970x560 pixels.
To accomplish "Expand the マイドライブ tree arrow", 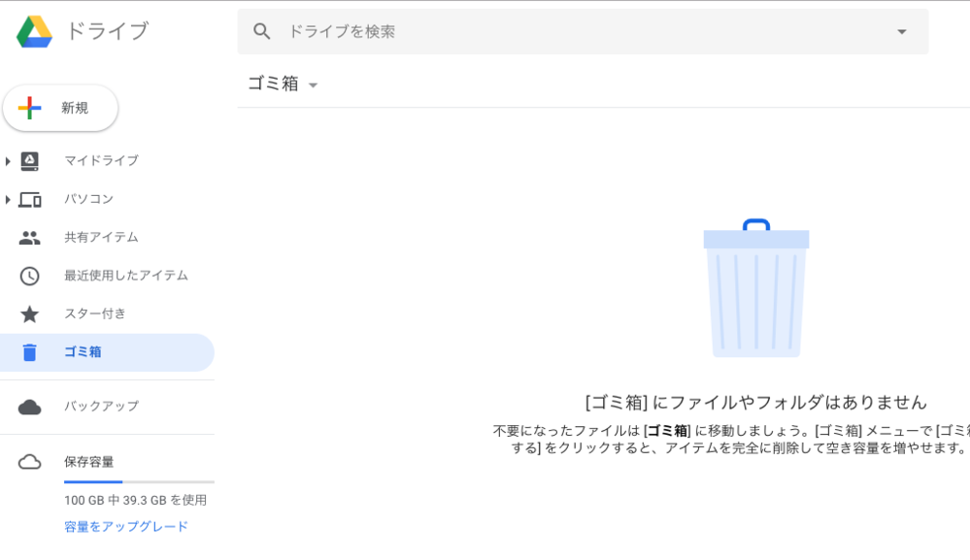I will point(8,161).
